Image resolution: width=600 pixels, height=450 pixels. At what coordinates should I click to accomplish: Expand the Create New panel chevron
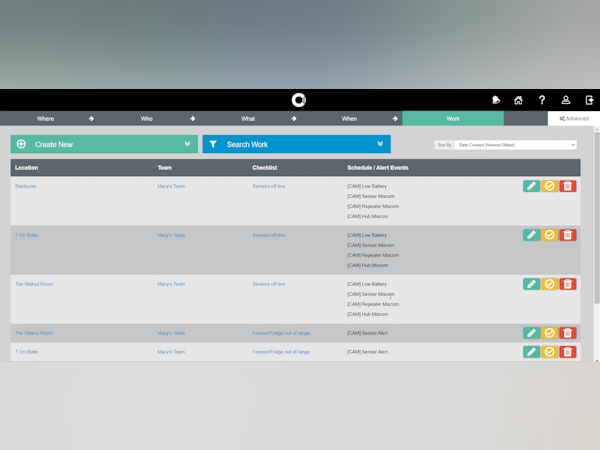(x=187, y=144)
